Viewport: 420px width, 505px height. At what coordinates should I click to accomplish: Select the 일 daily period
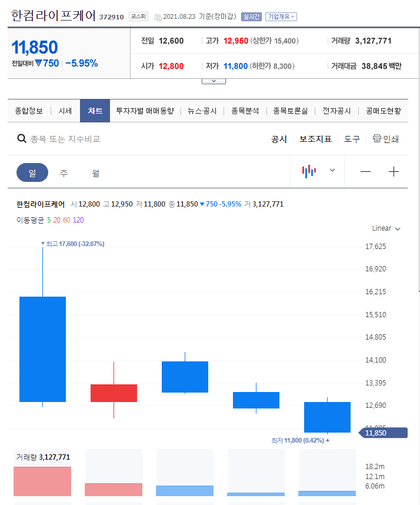pos(32,172)
